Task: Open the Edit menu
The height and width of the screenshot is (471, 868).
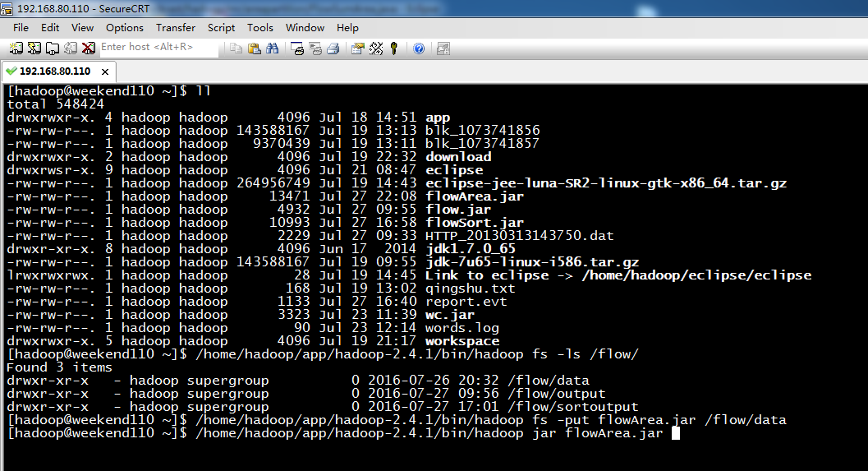Action: [x=50, y=28]
